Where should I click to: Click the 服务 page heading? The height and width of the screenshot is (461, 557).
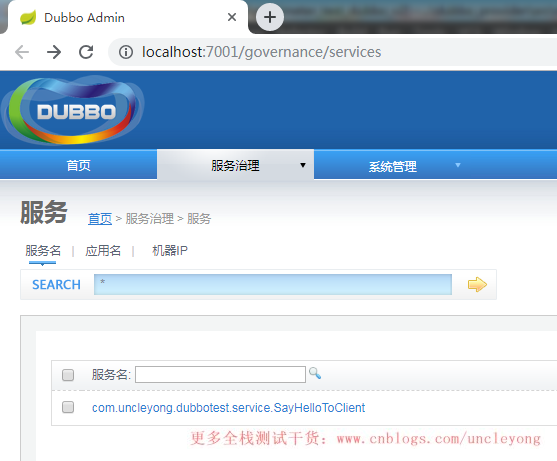pyautogui.click(x=44, y=212)
